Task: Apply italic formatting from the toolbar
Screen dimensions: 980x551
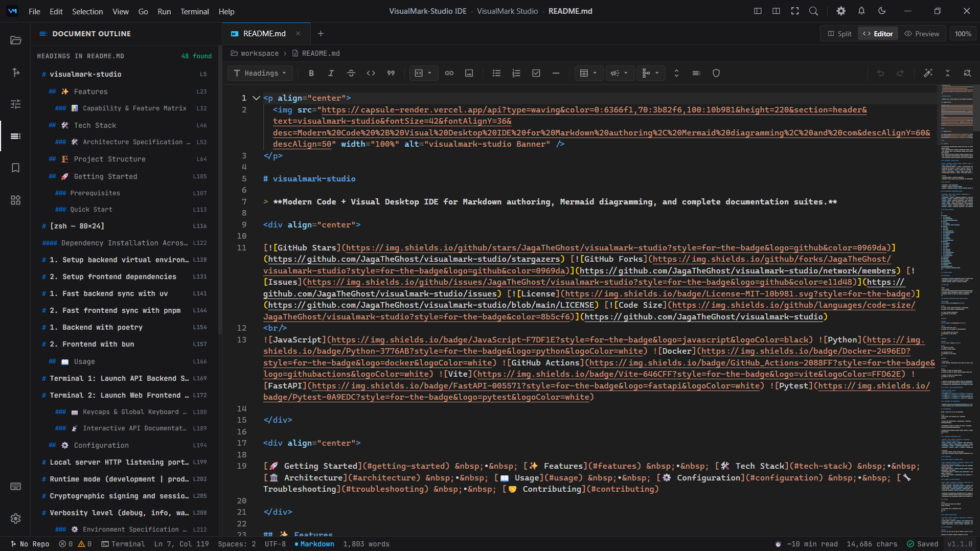Action: pyautogui.click(x=331, y=73)
